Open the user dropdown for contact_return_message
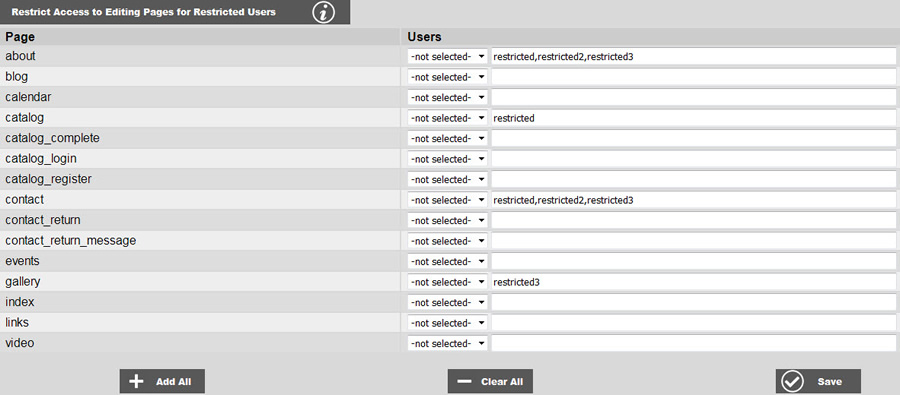 tap(448, 241)
